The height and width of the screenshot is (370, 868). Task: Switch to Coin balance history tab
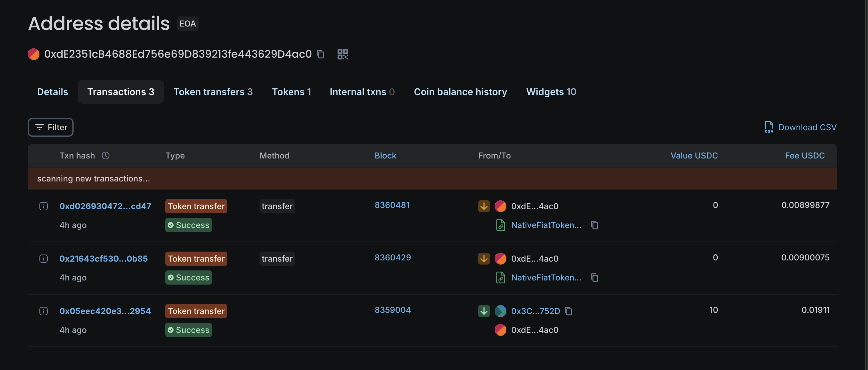click(460, 92)
